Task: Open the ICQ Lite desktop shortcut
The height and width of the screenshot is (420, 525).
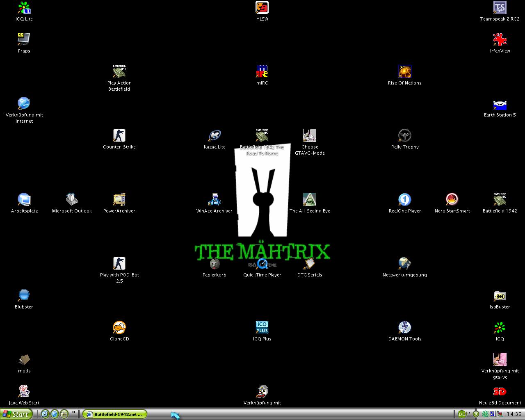Action: tap(24, 11)
